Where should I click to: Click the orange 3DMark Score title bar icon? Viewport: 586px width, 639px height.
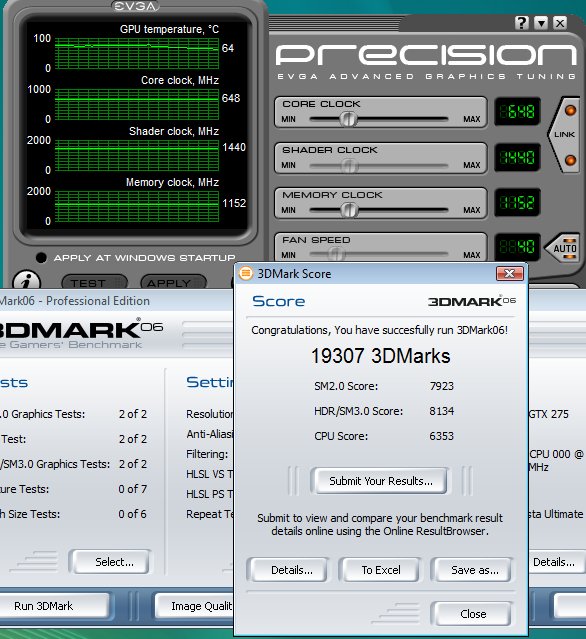point(246,273)
